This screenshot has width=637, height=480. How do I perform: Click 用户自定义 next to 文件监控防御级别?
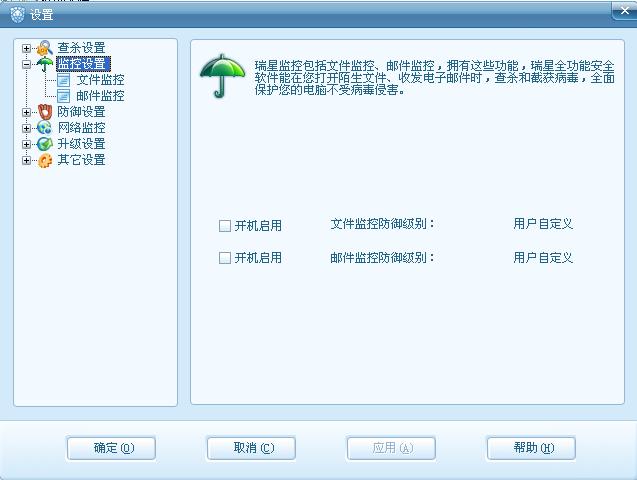pyautogui.click(x=543, y=224)
